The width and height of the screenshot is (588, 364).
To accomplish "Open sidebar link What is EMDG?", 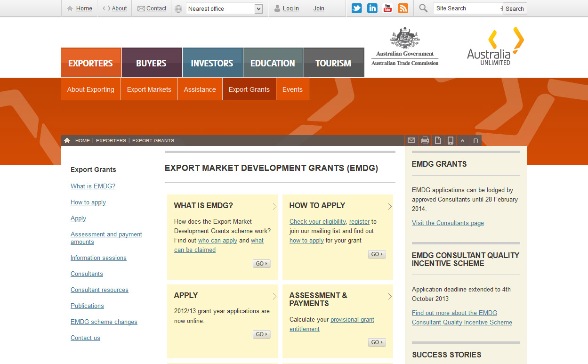I will [93, 186].
